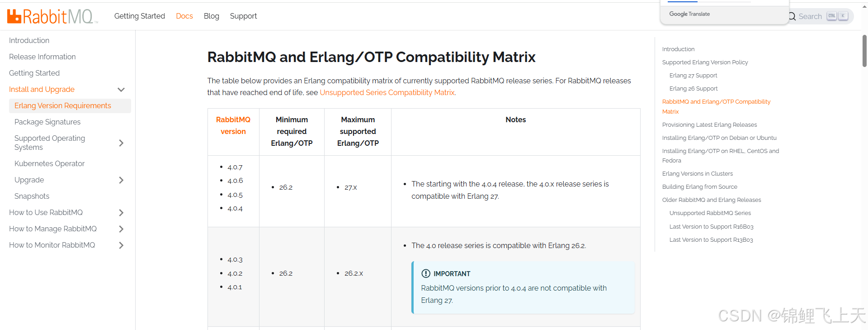The image size is (868, 330).
Task: Open Kubernetes Operator sidebar page
Action: tap(49, 163)
